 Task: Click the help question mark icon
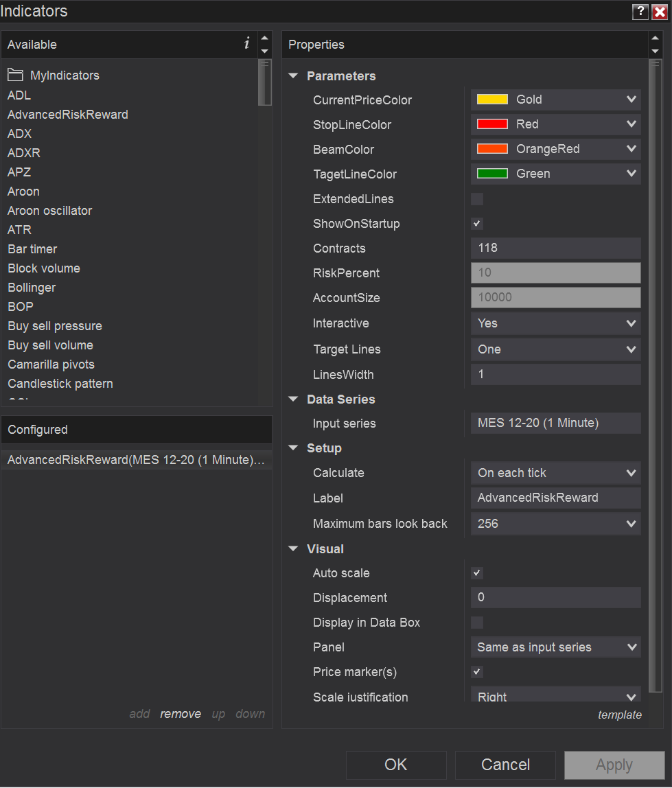click(640, 12)
